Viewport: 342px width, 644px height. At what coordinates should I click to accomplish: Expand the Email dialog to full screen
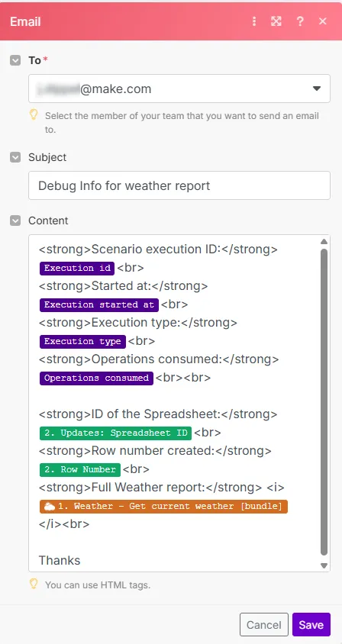[x=276, y=21]
